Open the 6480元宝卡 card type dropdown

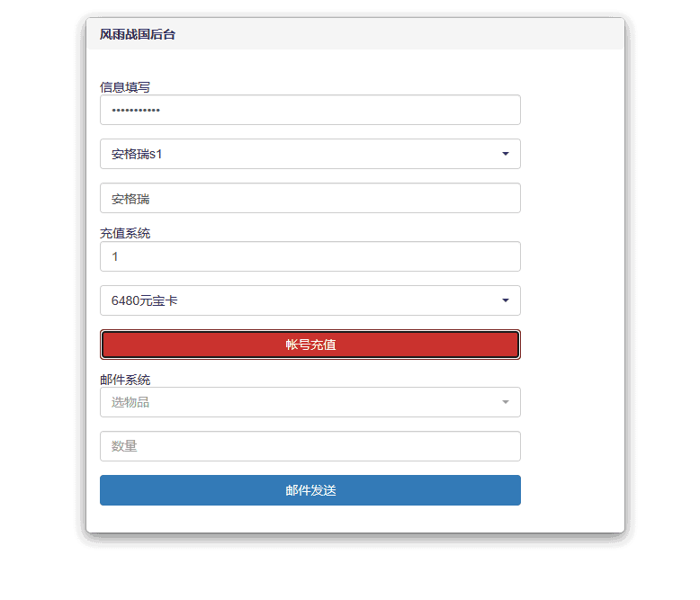pyautogui.click(x=297, y=300)
